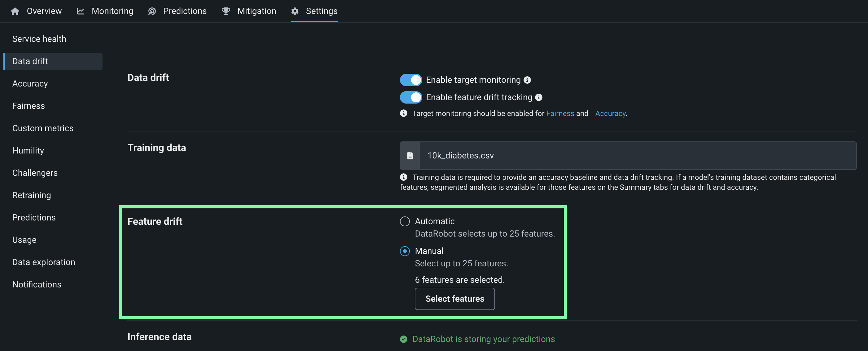Open Notifications settings in sidebar

[x=37, y=284]
